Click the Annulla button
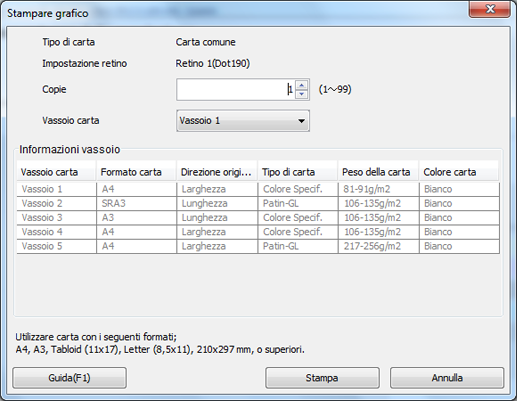The image size is (517, 401). [447, 378]
